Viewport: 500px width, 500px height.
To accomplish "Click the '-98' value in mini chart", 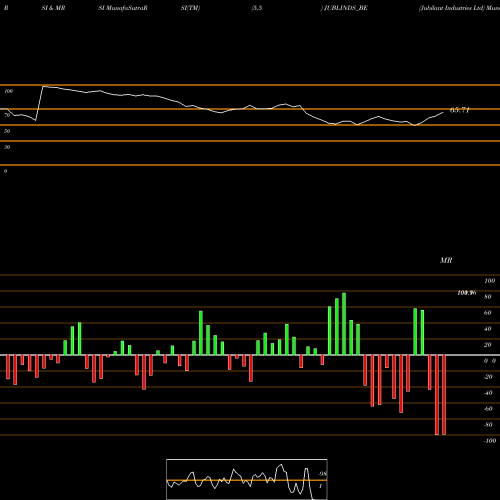I will click(322, 474).
